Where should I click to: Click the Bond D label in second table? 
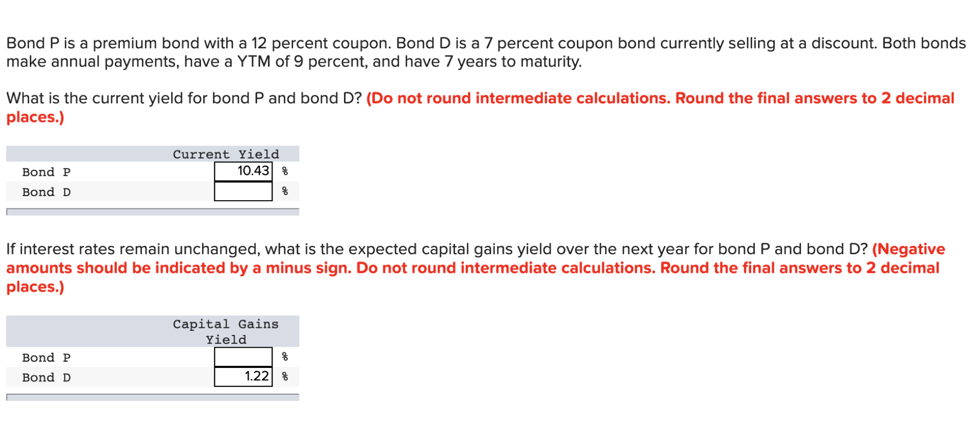(x=46, y=377)
